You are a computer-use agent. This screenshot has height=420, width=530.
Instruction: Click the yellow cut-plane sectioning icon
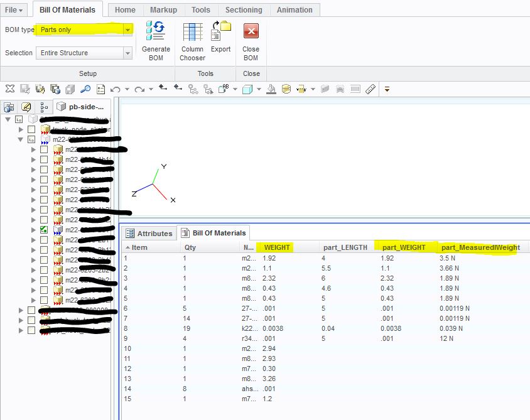(x=301, y=89)
